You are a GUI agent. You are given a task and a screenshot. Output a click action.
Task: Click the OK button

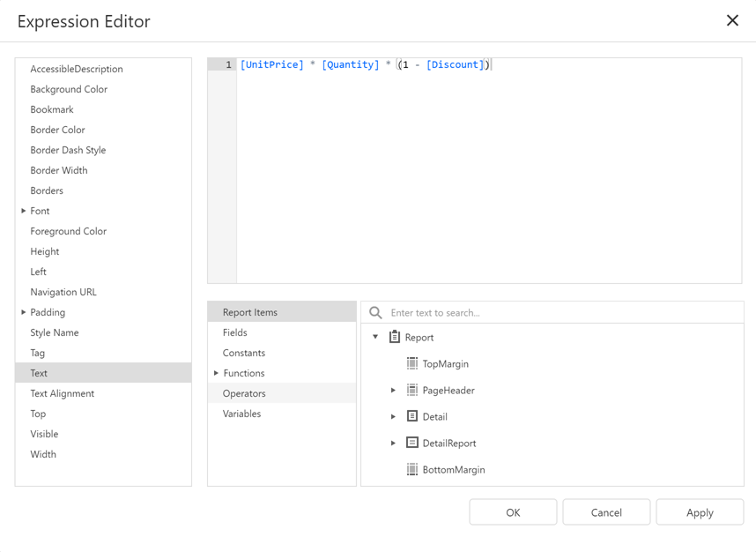513,511
